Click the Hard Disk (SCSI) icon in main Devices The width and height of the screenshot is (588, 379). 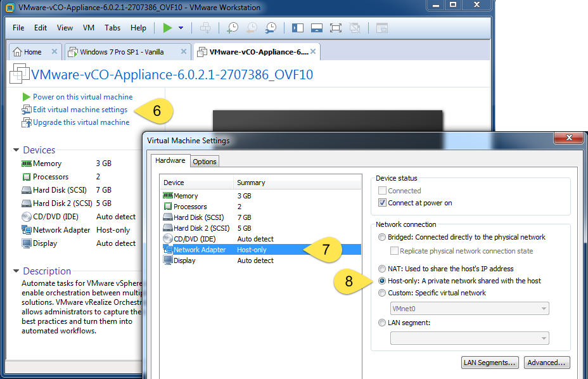[x=26, y=190]
